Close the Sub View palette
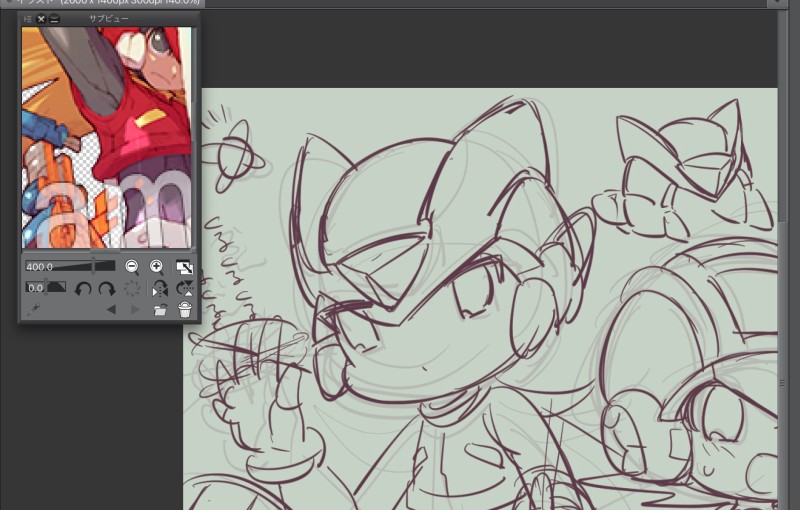This screenshot has height=510, width=800. pyautogui.click(x=41, y=19)
